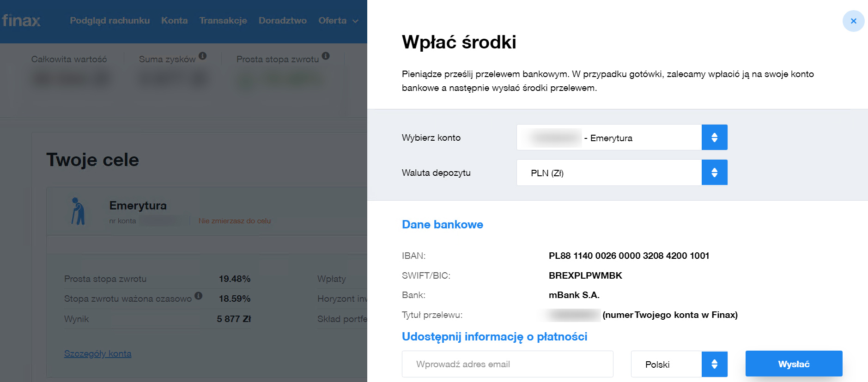Image resolution: width=868 pixels, height=382 pixels.
Task: Focus the Wprowadź adres email field
Action: 507,364
